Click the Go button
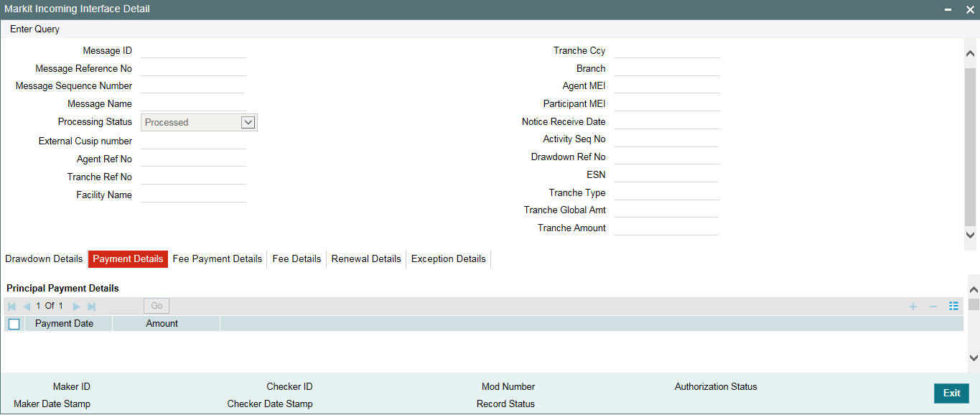980x415 pixels. point(157,306)
